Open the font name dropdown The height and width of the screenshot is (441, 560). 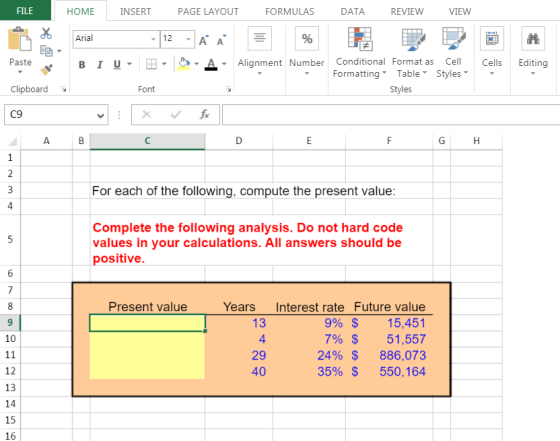coord(153,39)
